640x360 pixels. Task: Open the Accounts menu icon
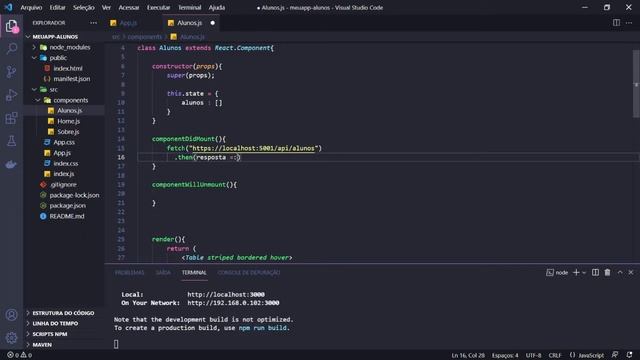[11, 315]
